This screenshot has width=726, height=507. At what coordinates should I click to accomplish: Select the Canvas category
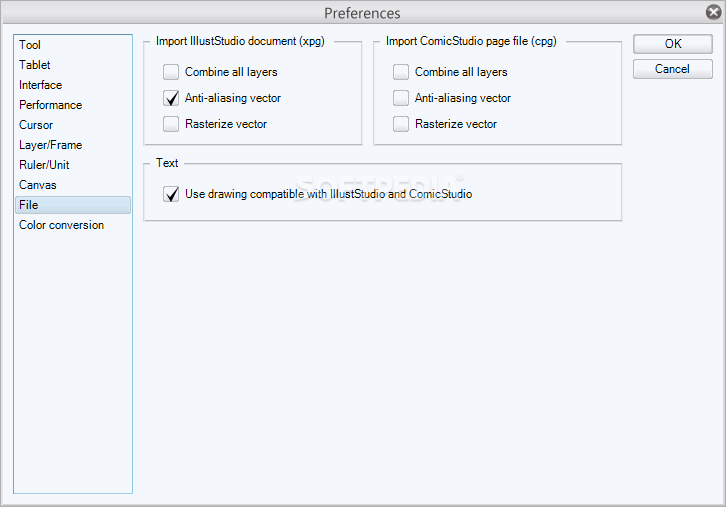pos(38,185)
